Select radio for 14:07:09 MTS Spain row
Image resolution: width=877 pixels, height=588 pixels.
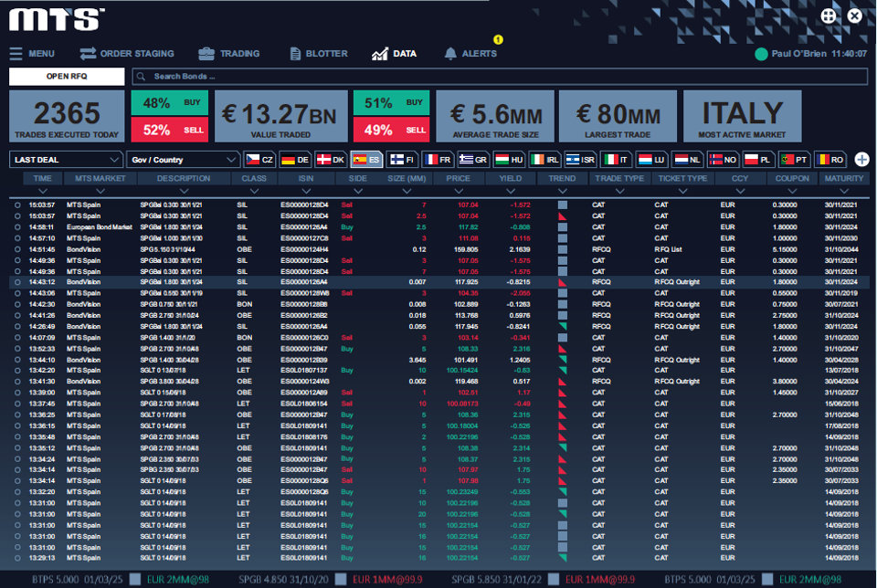click(17, 338)
